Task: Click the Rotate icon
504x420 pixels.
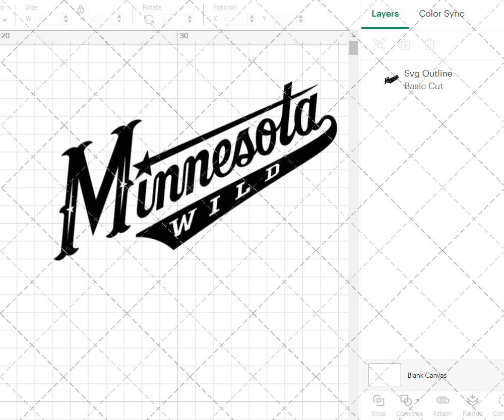Action: click(x=149, y=20)
